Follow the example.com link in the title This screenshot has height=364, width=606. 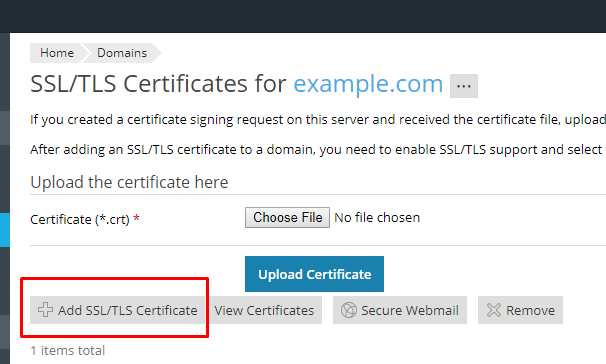[368, 84]
